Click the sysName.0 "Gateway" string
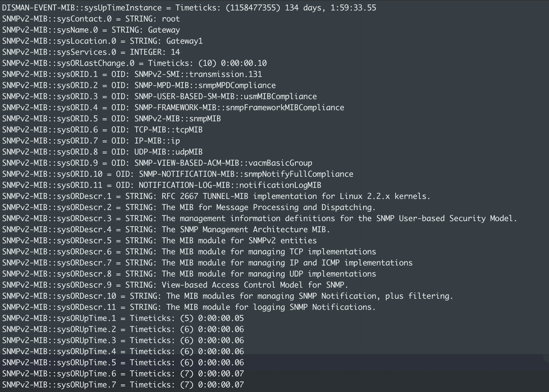549x392 pixels. coord(164,30)
